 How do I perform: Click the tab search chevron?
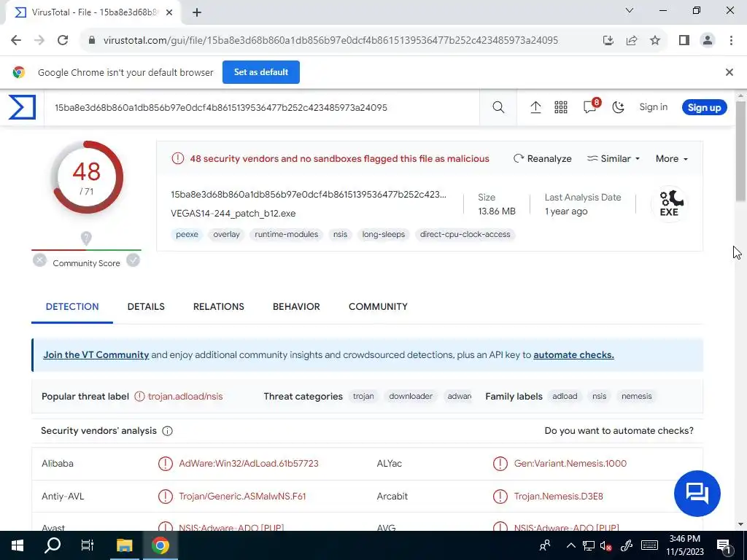(x=630, y=10)
